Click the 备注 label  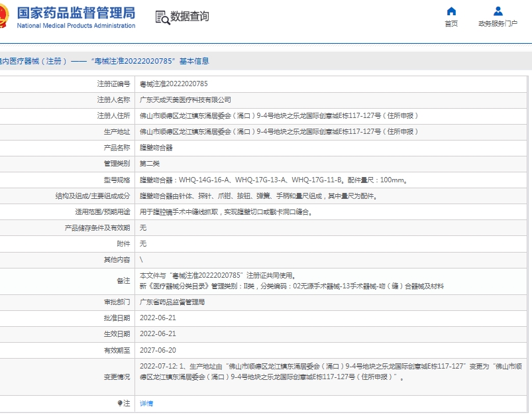tap(123, 281)
